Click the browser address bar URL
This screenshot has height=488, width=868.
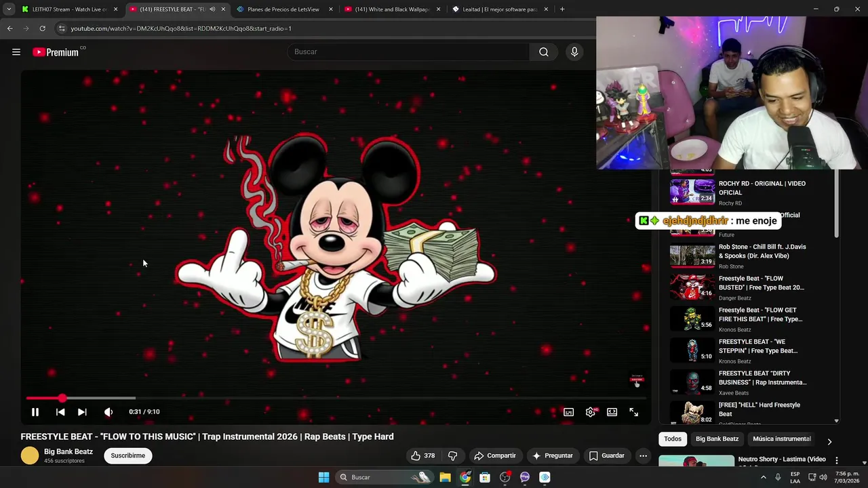(x=181, y=28)
